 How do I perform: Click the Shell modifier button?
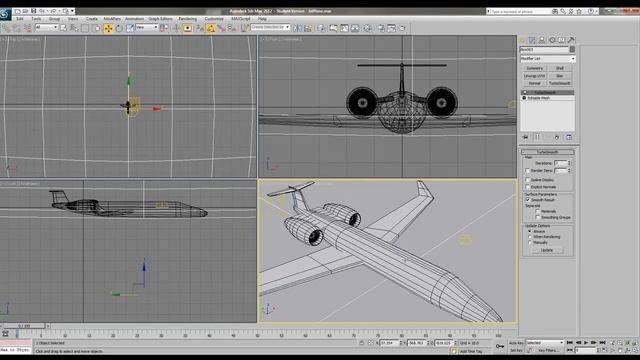tap(560, 68)
